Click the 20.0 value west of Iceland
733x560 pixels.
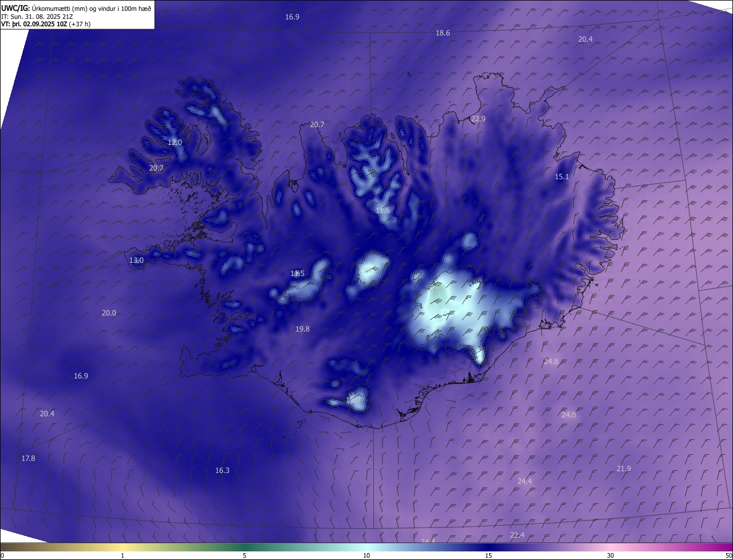click(x=109, y=313)
